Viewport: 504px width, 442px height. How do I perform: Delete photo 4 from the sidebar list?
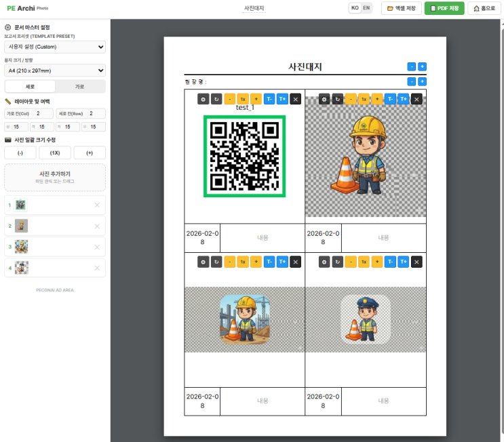click(97, 268)
